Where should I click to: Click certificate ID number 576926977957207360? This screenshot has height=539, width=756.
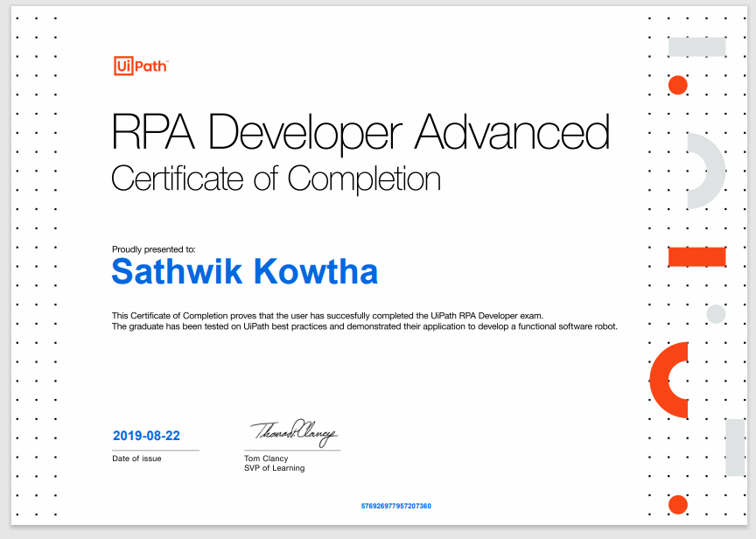395,506
